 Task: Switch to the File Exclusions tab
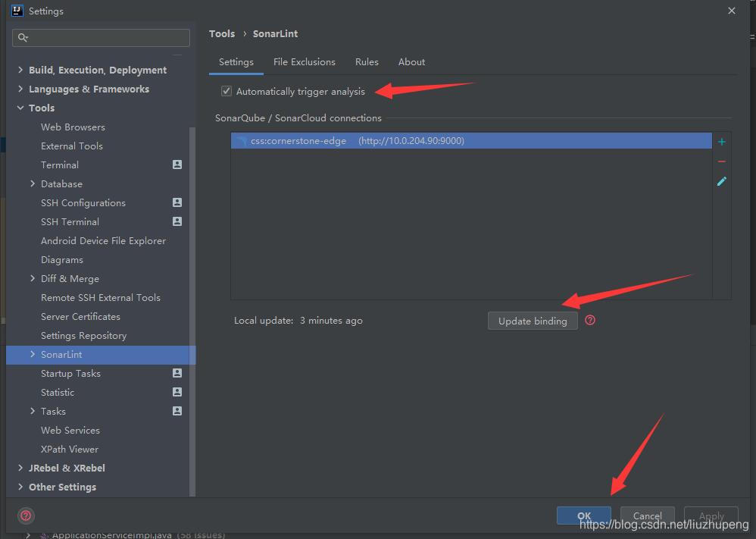point(305,62)
